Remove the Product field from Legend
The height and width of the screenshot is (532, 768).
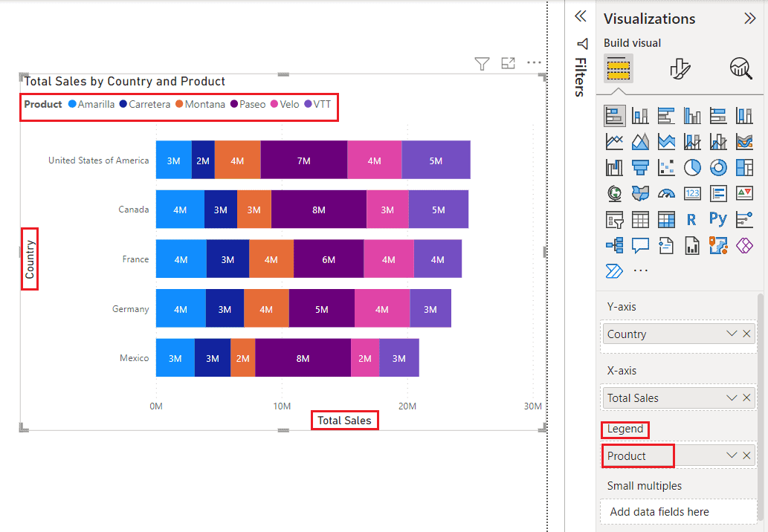(x=746, y=455)
